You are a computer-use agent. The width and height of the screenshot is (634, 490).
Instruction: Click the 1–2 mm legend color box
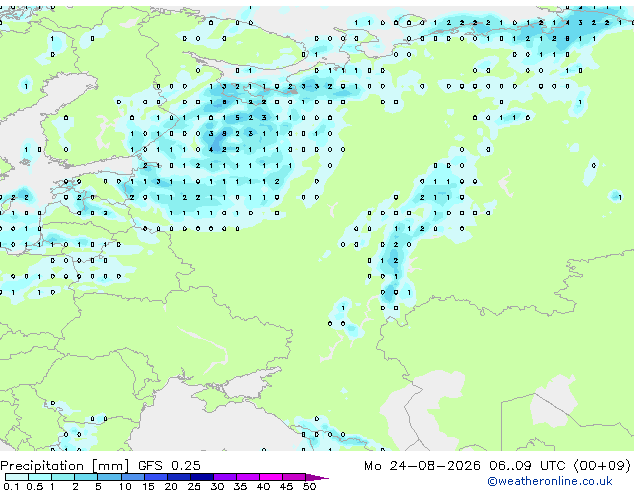coord(63,477)
